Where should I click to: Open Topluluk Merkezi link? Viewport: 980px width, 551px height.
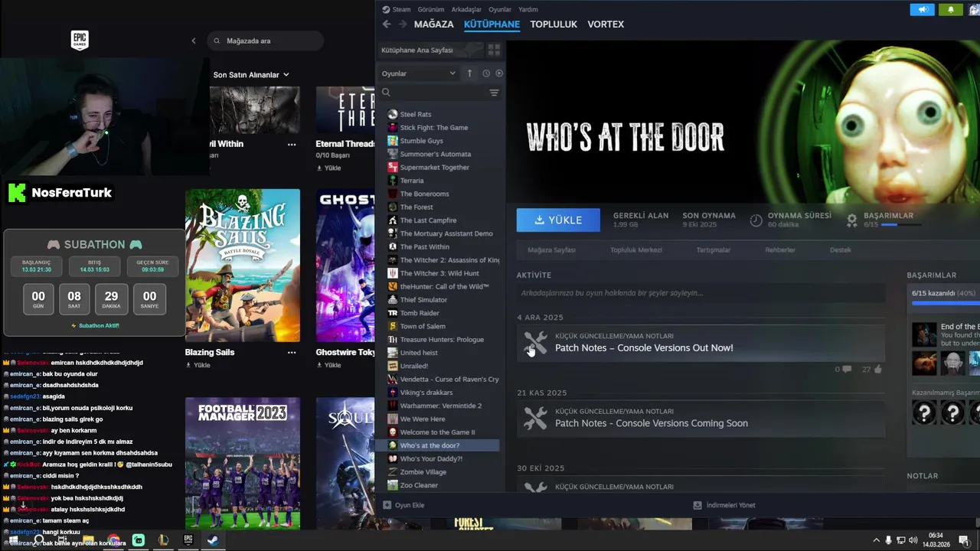coord(635,249)
